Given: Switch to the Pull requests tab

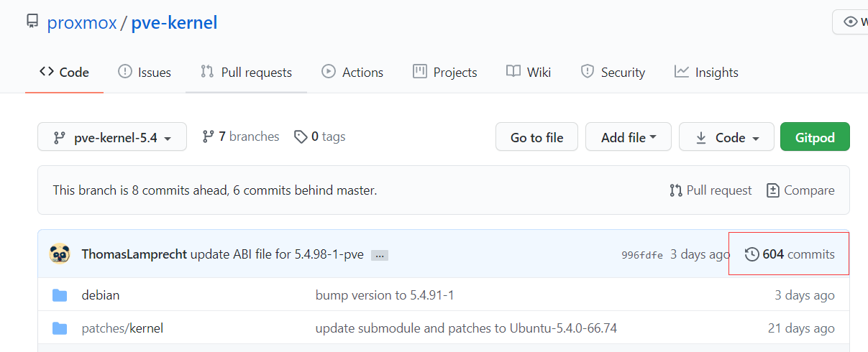Looking at the screenshot, I should coord(246,72).
